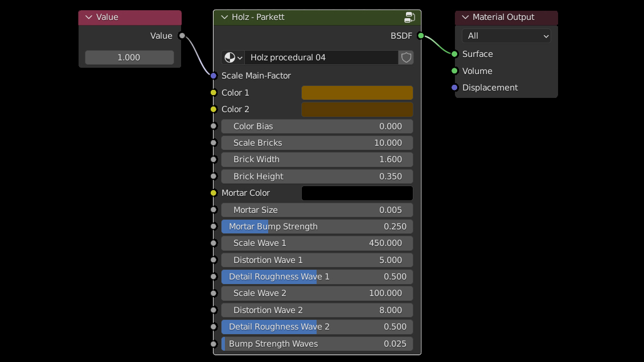Collapse the Material Output node
The width and height of the screenshot is (644, 362).
[465, 17]
